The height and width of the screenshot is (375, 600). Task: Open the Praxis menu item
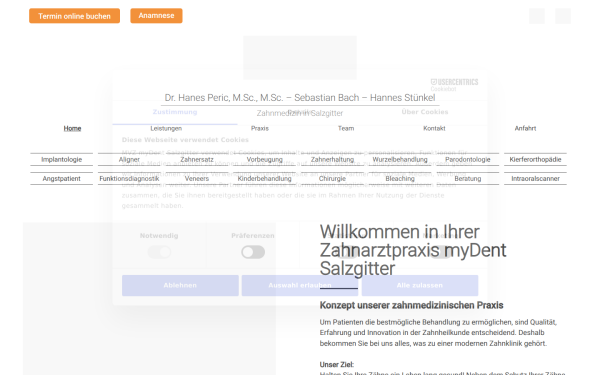click(x=260, y=129)
